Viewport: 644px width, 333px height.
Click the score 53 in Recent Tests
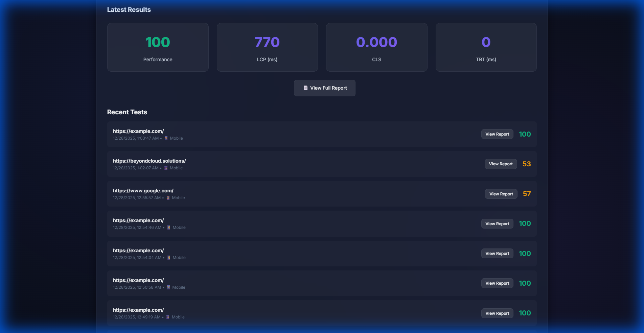(527, 164)
